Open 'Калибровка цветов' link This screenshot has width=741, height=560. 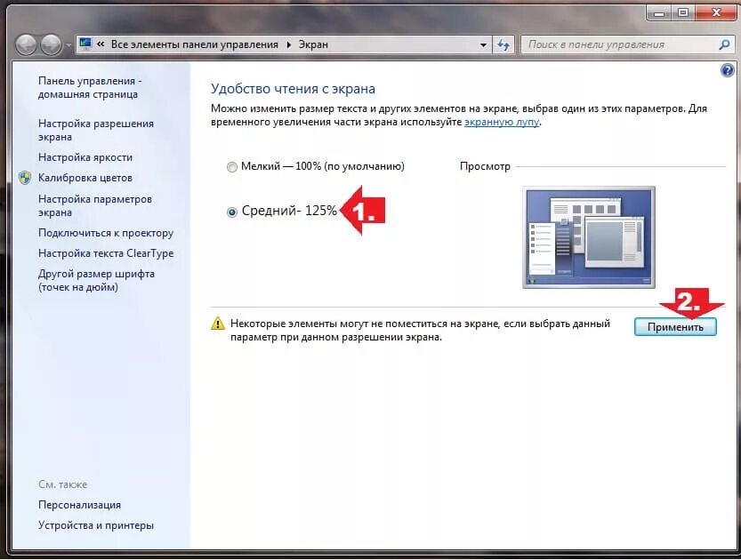(85, 178)
